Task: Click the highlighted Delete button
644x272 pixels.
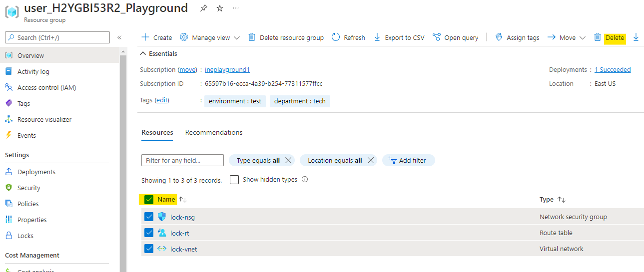Action: pos(615,37)
